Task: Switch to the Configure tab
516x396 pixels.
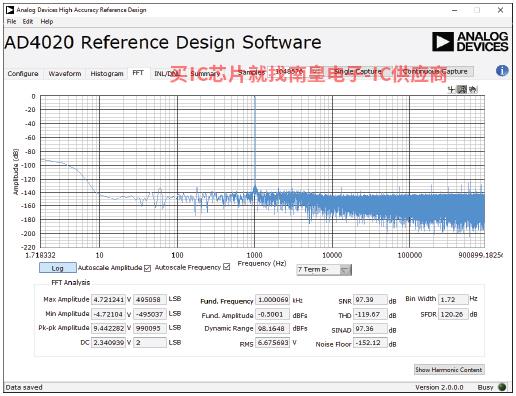Action: click(x=23, y=73)
